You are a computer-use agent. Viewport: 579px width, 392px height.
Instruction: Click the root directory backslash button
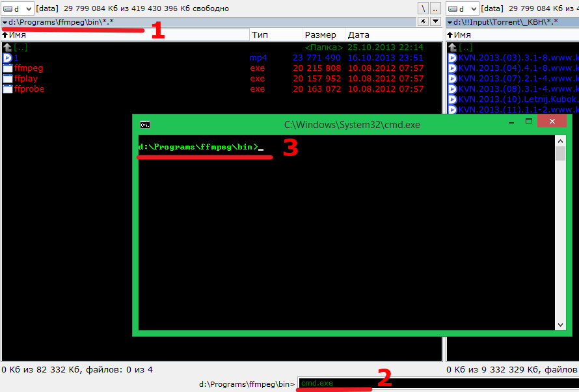click(x=424, y=8)
